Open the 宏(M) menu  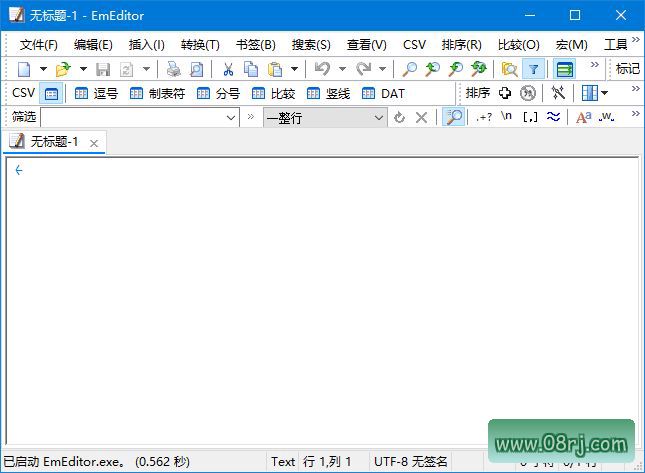pos(571,44)
